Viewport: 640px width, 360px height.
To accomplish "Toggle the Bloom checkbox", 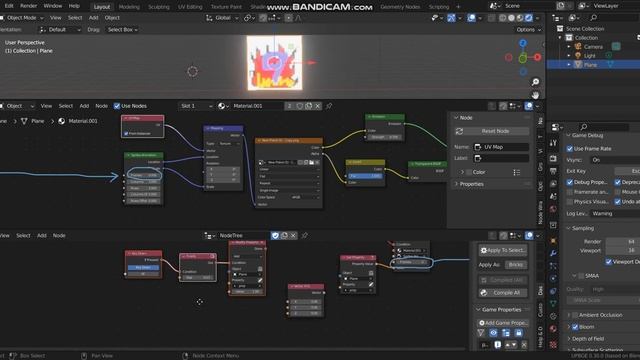I will (x=575, y=327).
